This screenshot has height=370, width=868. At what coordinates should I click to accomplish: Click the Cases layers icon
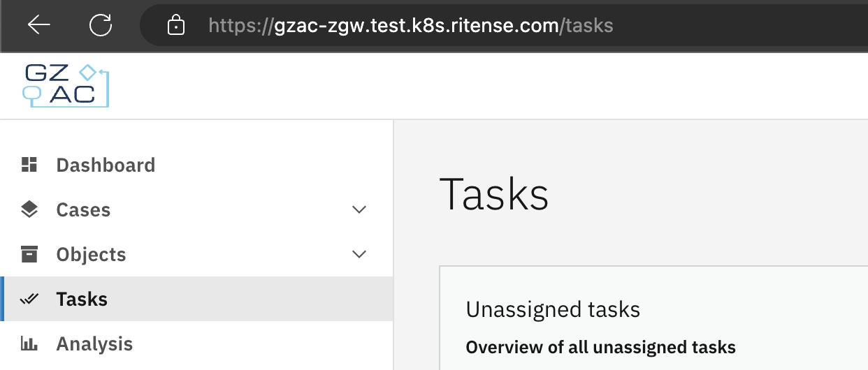tap(29, 210)
